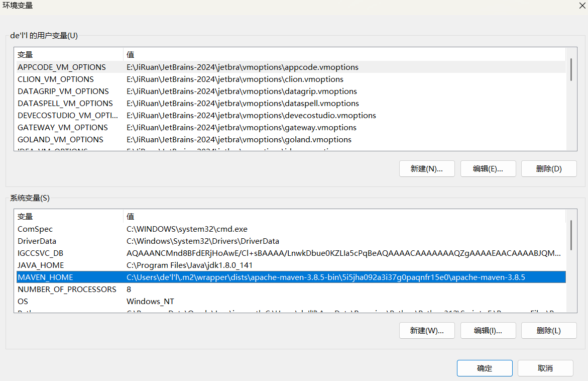Select the APPCODE_VM_OPTIONS variable row

(291, 67)
